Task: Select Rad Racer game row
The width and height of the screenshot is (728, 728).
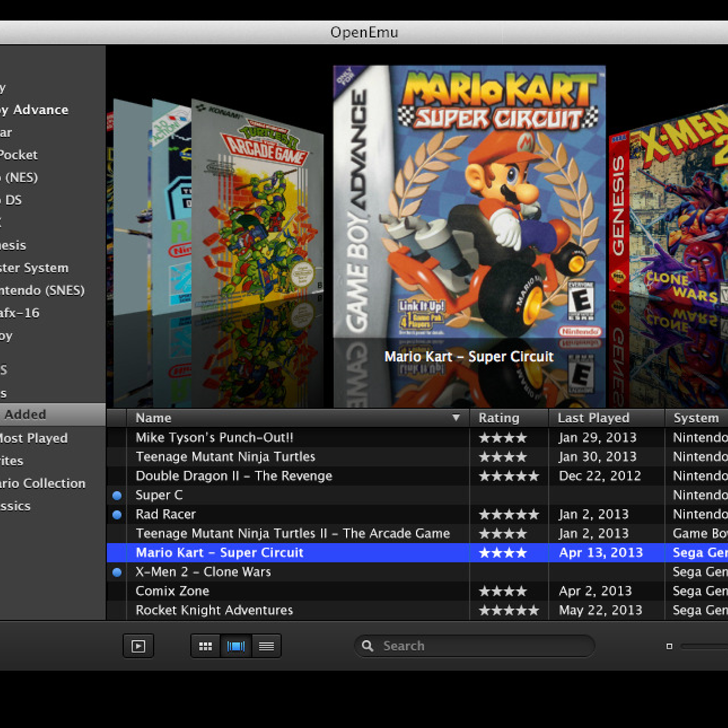Action: click(417, 514)
